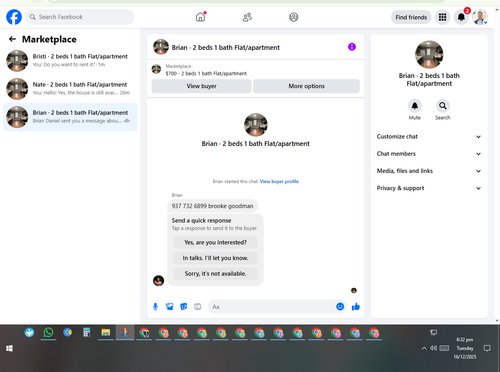Viewport: 500px width, 372px height.
Task: Open the Facebook menu grid icon
Action: click(x=442, y=17)
